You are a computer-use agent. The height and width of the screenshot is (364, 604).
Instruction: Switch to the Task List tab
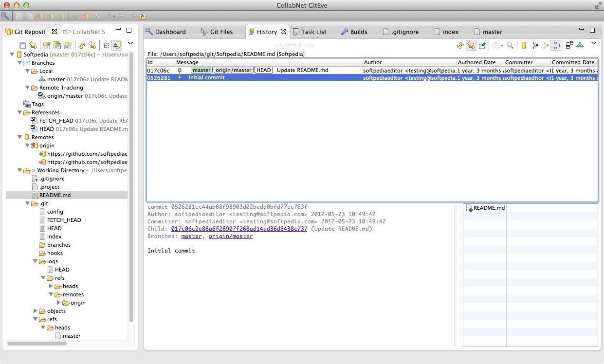(x=309, y=32)
